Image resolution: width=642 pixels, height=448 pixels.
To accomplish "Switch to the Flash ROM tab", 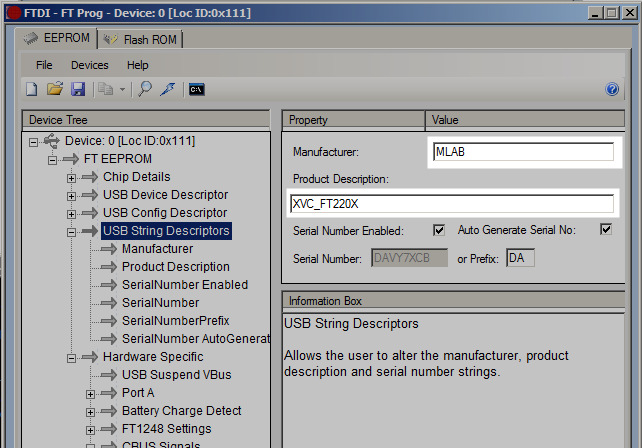I will click(140, 40).
